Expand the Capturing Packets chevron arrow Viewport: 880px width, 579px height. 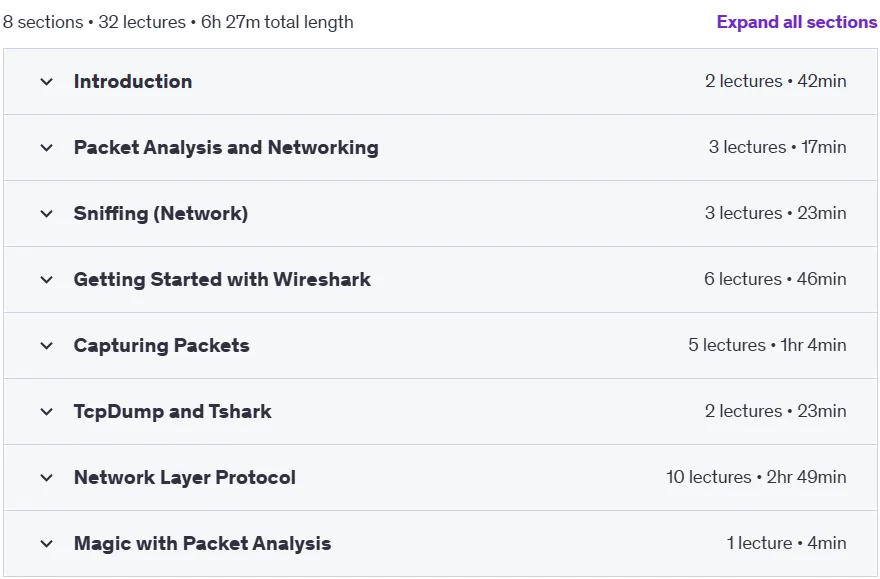point(47,346)
